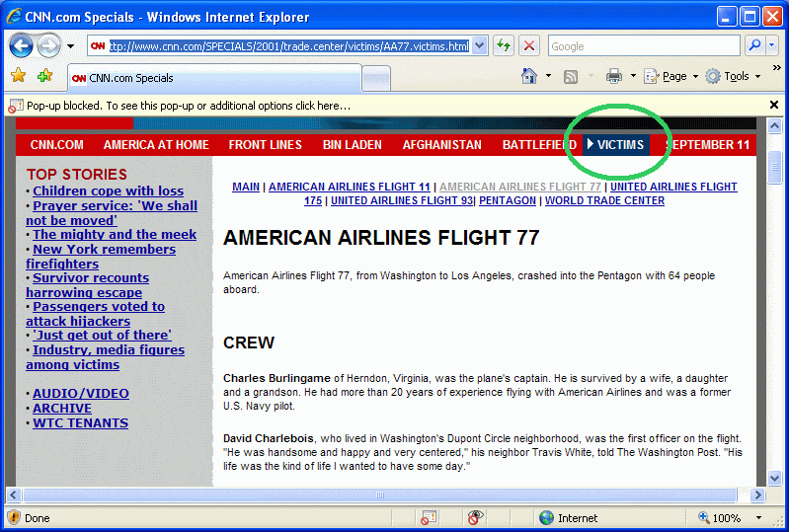The width and height of the screenshot is (789, 532).
Task: Open 'Just get out of there' story
Action: pos(102,335)
